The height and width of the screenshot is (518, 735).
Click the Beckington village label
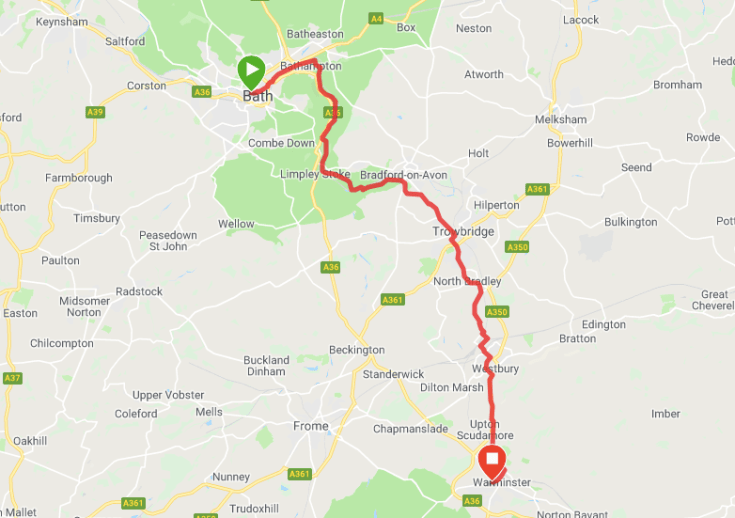click(x=357, y=350)
